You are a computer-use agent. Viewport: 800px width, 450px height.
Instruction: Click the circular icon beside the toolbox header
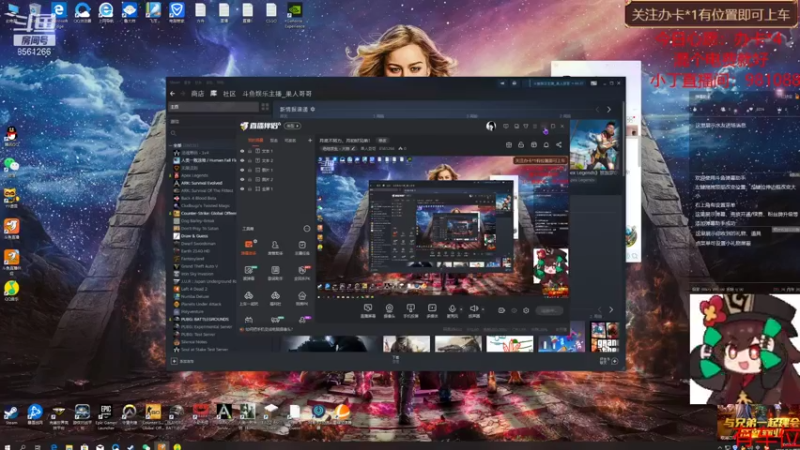307,229
